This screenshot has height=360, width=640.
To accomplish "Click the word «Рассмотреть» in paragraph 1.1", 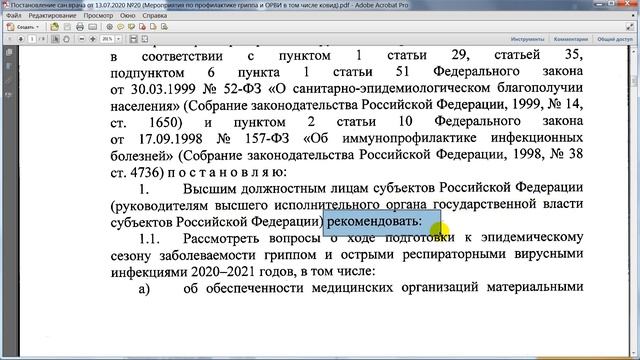I will click(221, 238).
